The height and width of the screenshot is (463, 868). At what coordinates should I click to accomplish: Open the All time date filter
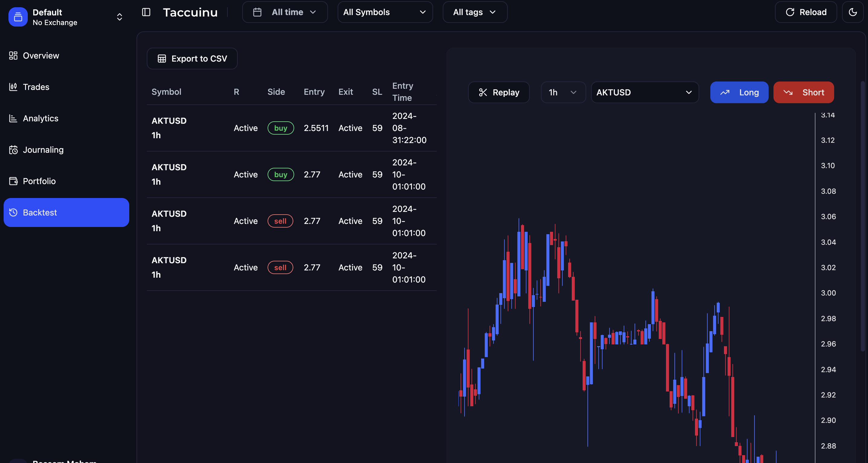pos(285,12)
